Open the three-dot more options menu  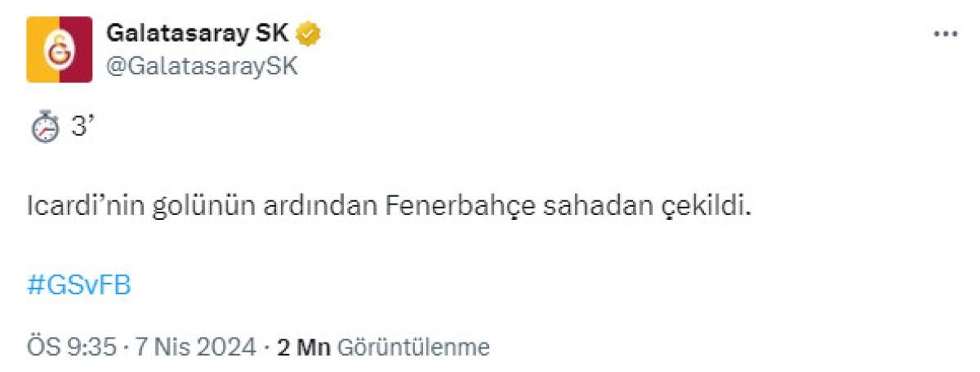click(x=945, y=34)
